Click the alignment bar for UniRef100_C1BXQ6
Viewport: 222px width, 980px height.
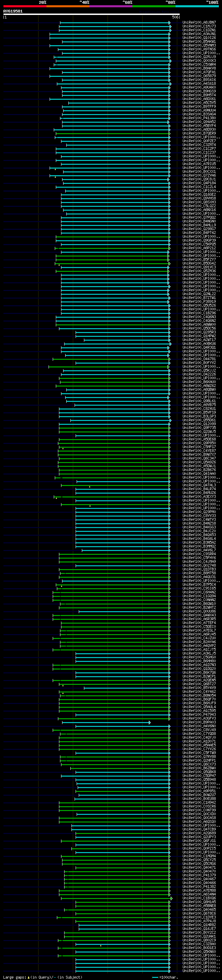pyautogui.click(x=117, y=898)
